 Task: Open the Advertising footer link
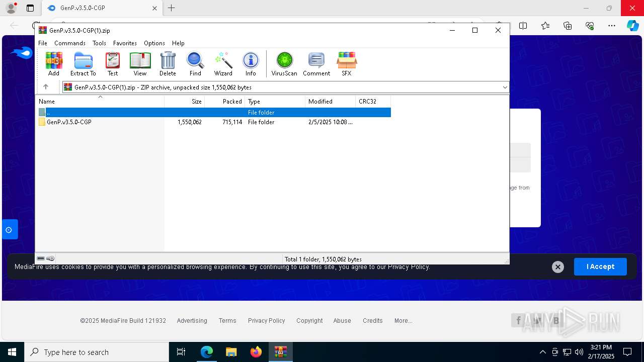(x=192, y=321)
